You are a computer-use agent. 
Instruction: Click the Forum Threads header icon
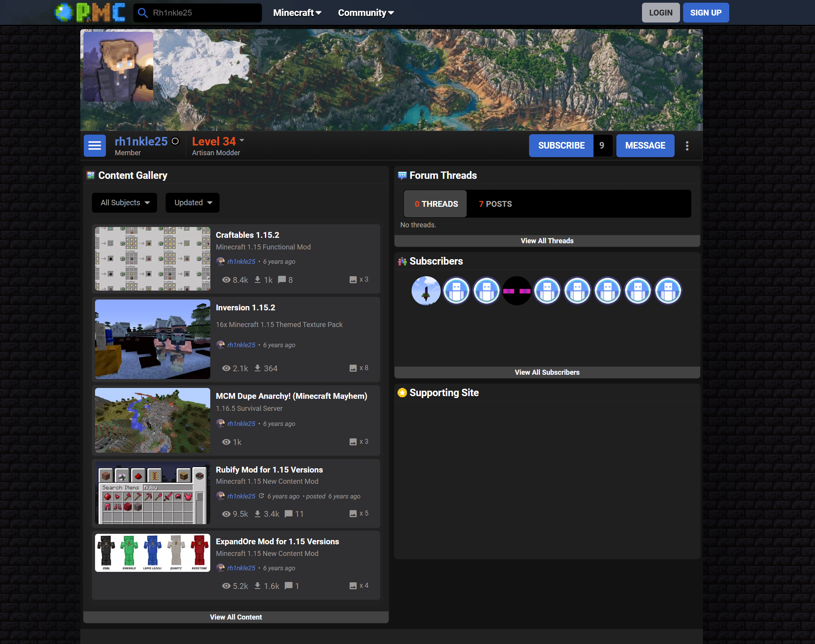(402, 175)
